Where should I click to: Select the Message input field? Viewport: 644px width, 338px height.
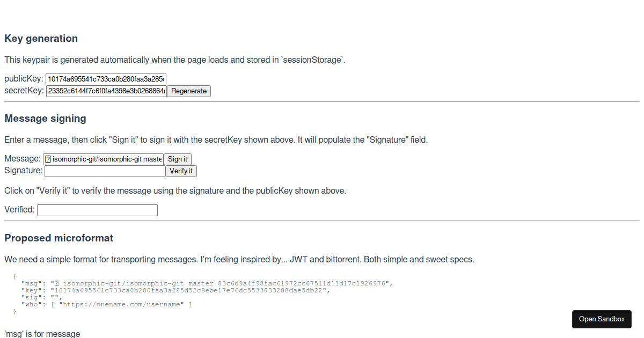pyautogui.click(x=104, y=159)
